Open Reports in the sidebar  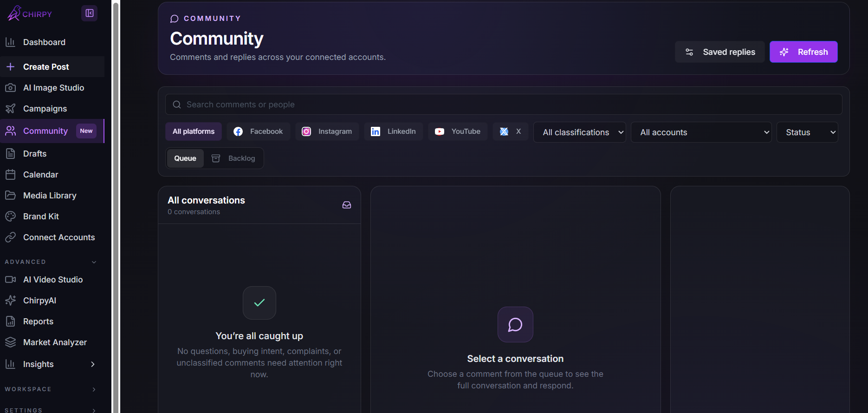(x=52, y=321)
